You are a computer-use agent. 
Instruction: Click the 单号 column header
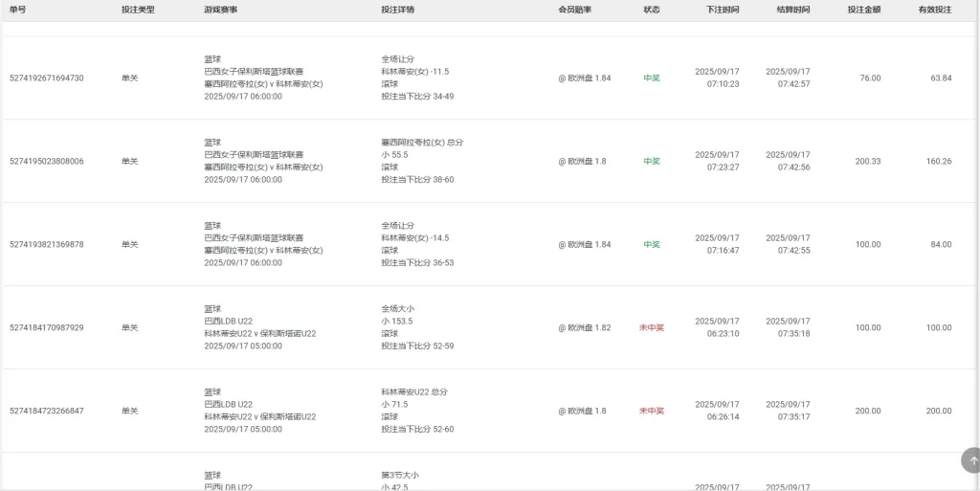[17, 10]
